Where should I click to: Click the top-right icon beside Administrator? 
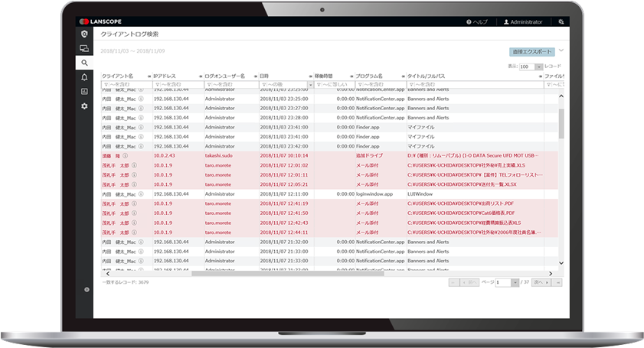coord(561,21)
